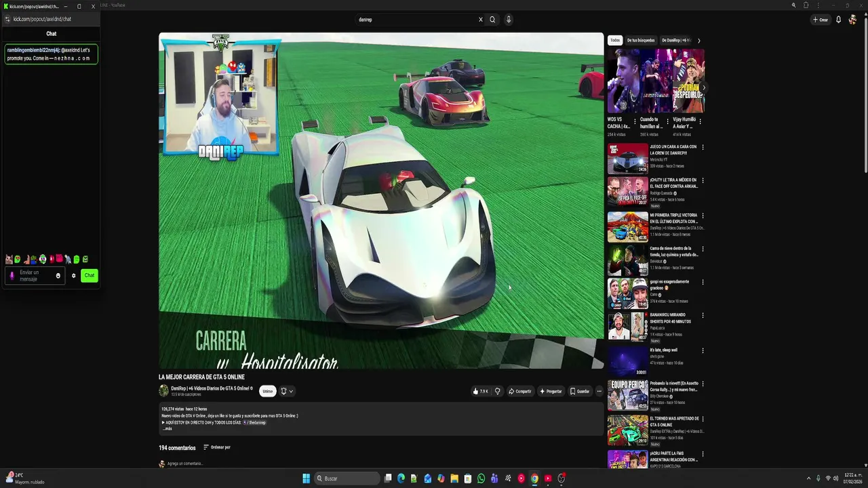Click the Kick popout address bar
The height and width of the screenshot is (488, 868).
coord(51,19)
